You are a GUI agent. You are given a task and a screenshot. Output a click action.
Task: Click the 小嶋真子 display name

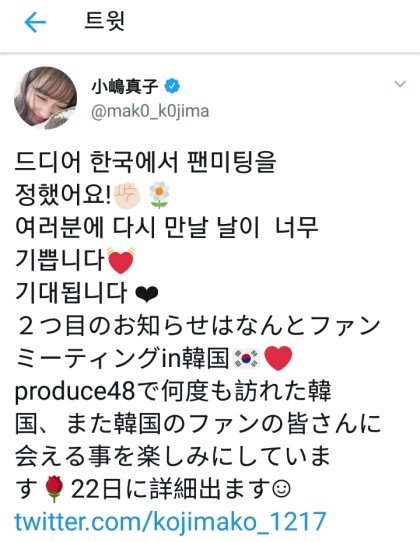pos(124,86)
